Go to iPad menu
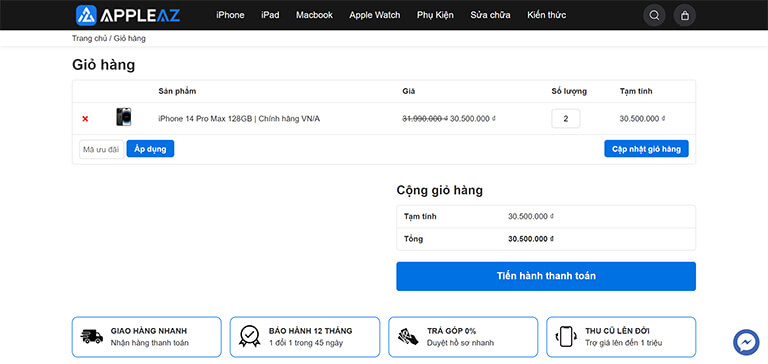The height and width of the screenshot is (364, 768). [270, 15]
